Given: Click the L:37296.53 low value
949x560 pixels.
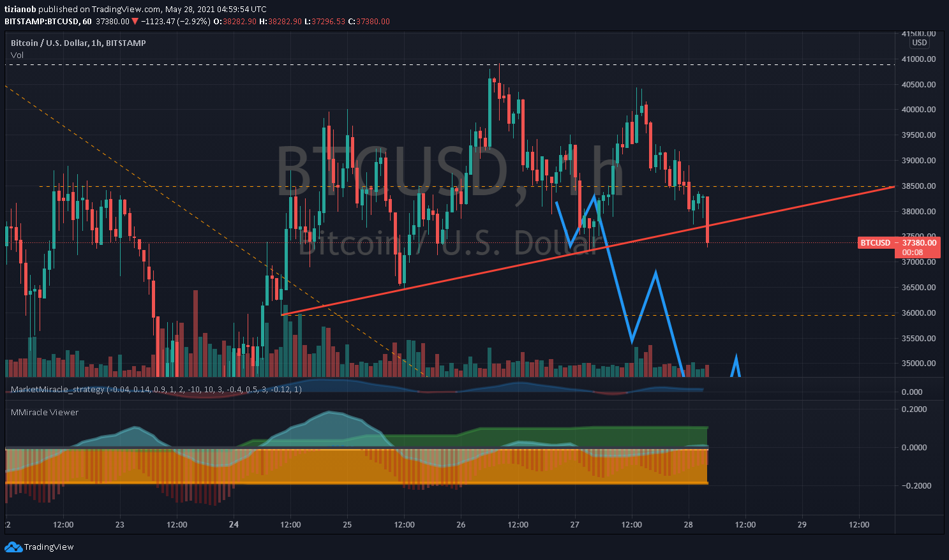Looking at the screenshot, I should coord(324,21).
